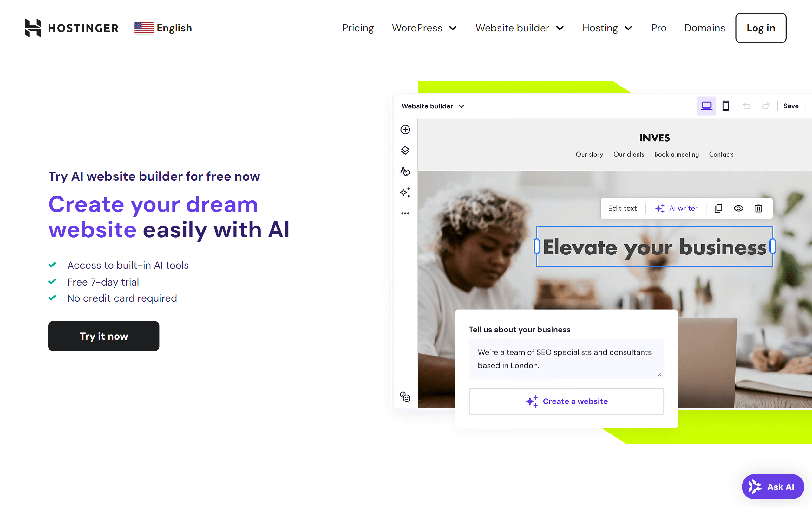Click the Try it now button
This screenshot has height=507, width=812.
point(103,336)
